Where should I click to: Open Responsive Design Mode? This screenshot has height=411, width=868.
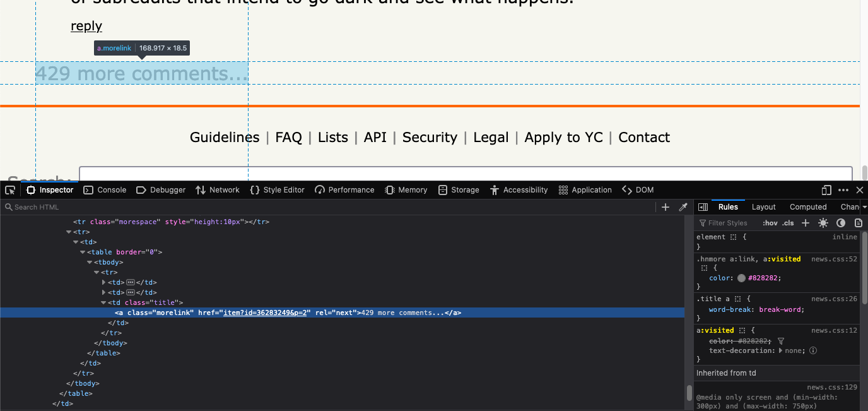click(x=826, y=189)
